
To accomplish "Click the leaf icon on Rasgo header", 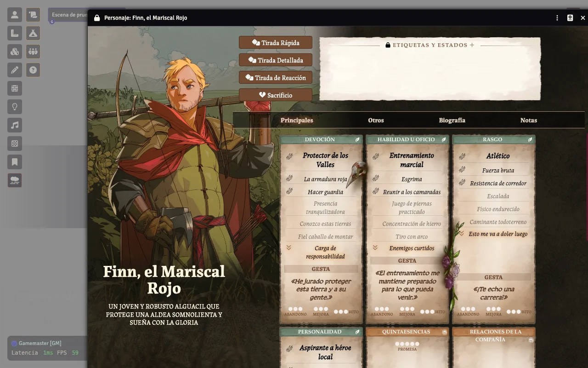I will pyautogui.click(x=530, y=139).
